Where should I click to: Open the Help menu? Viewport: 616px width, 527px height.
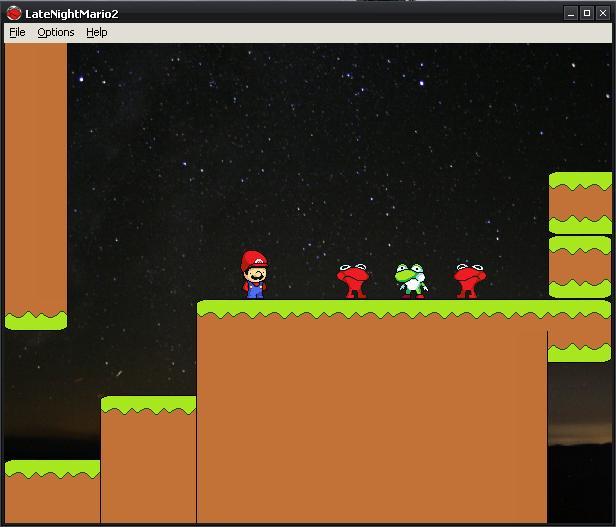tap(97, 32)
